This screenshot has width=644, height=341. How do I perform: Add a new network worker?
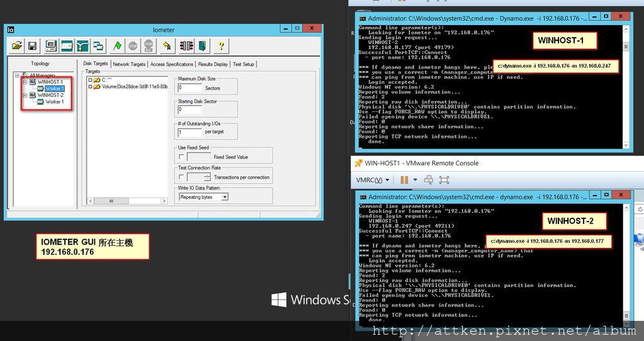(82, 46)
